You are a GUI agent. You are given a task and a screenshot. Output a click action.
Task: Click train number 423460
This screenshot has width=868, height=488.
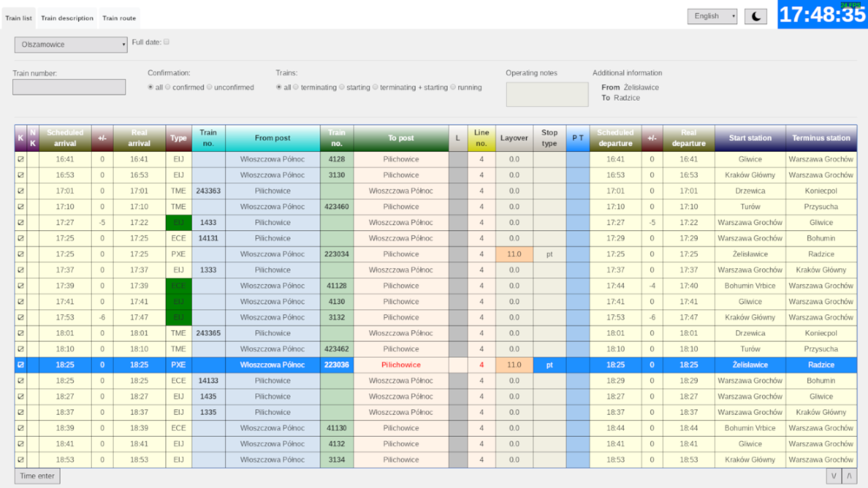337,207
